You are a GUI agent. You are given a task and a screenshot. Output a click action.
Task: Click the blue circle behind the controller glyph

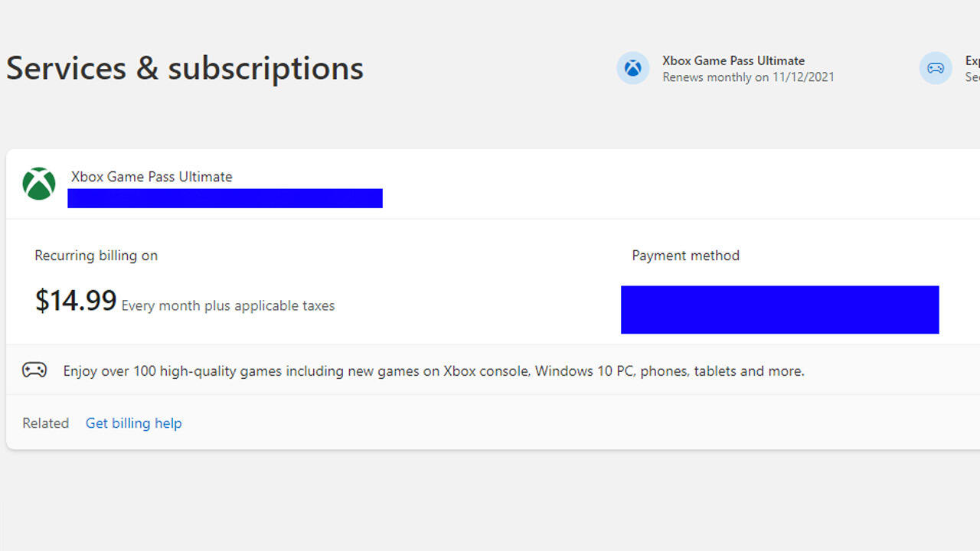tap(935, 68)
